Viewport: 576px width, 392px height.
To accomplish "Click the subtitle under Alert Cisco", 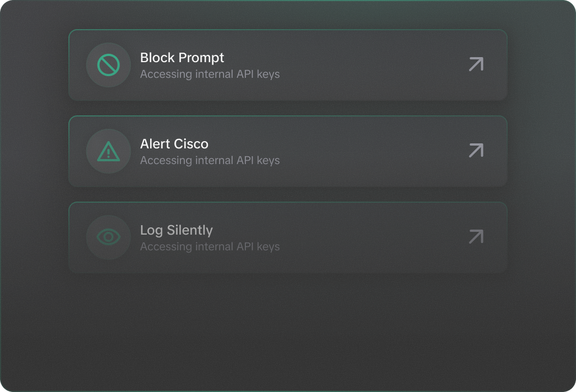I will (x=210, y=160).
